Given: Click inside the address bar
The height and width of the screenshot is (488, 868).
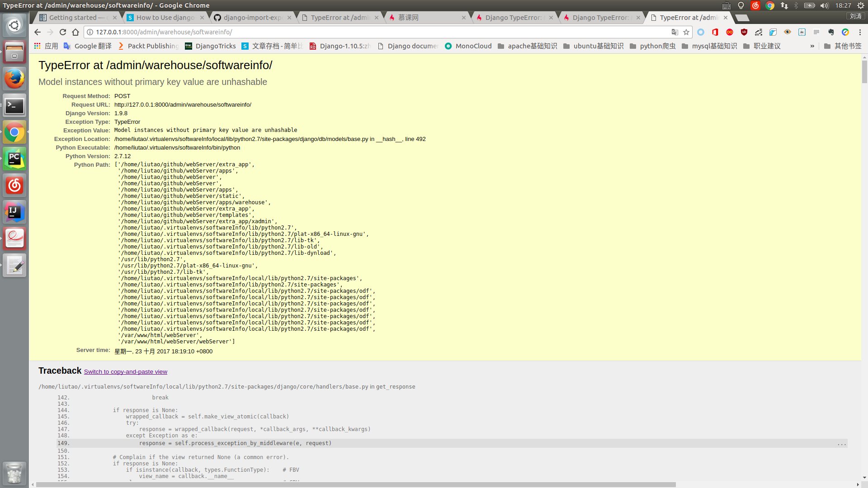Looking at the screenshot, I should coord(316,32).
